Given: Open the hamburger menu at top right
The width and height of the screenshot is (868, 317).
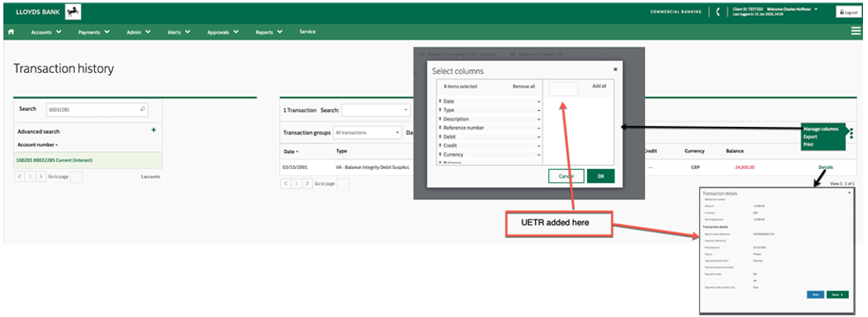Looking at the screenshot, I should click(x=856, y=32).
